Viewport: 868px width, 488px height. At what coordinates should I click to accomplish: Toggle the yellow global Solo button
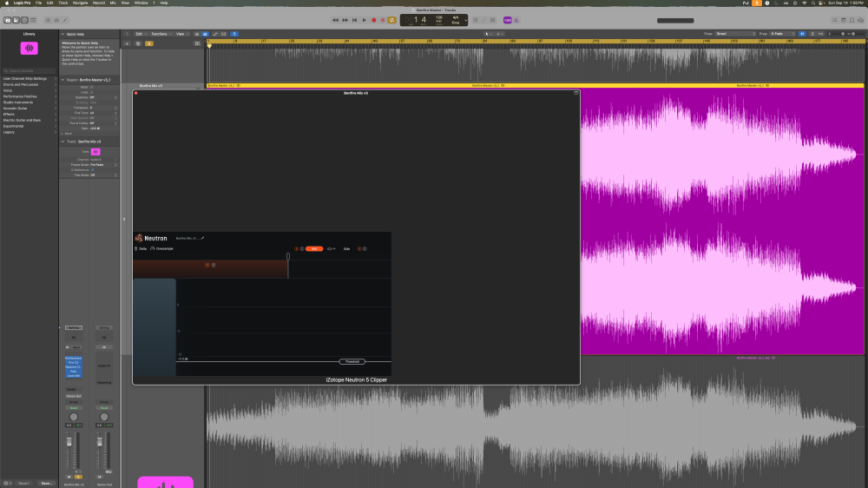pyautogui.click(x=149, y=43)
